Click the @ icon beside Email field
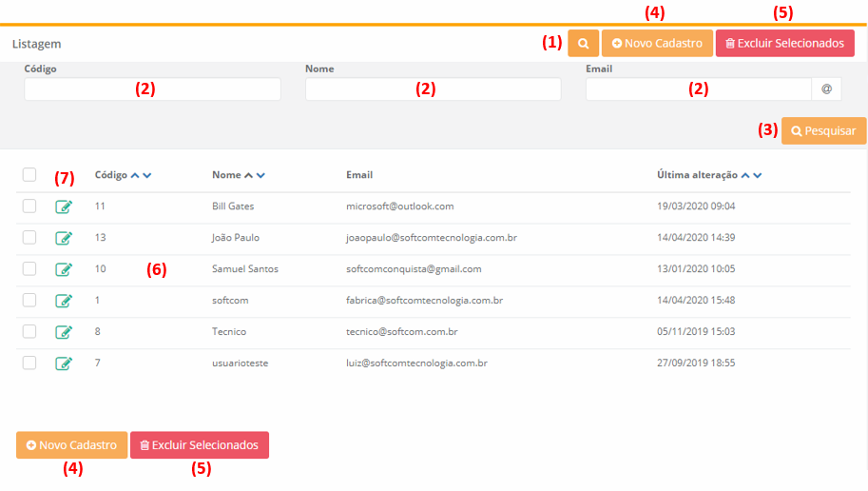This screenshot has height=491, width=868. 826,89
